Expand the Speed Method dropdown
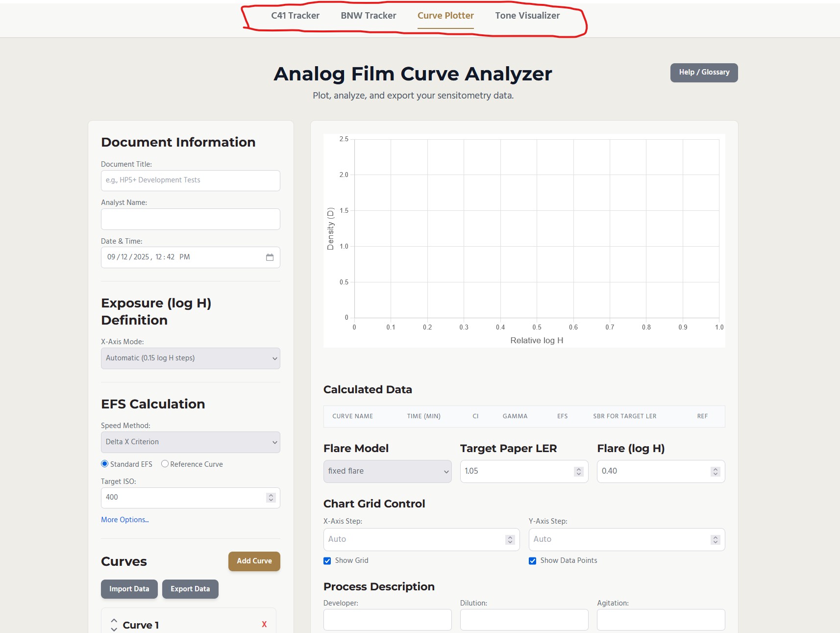Image resolution: width=840 pixels, height=633 pixels. [190, 442]
